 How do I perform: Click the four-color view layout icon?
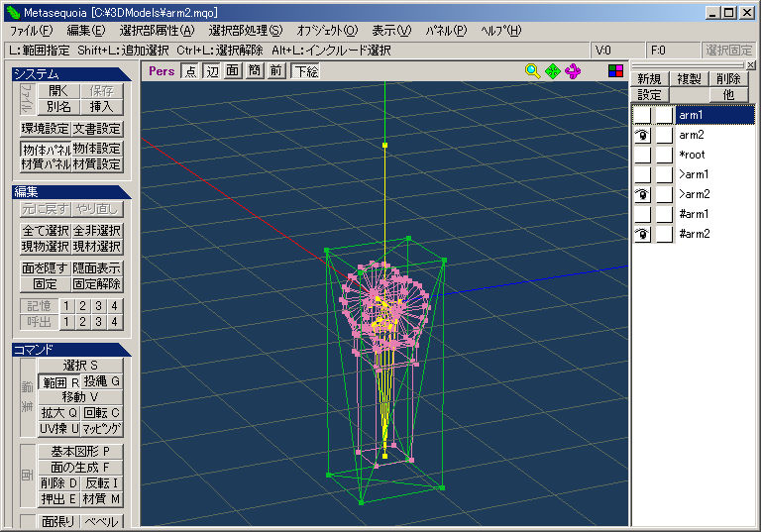pos(615,71)
